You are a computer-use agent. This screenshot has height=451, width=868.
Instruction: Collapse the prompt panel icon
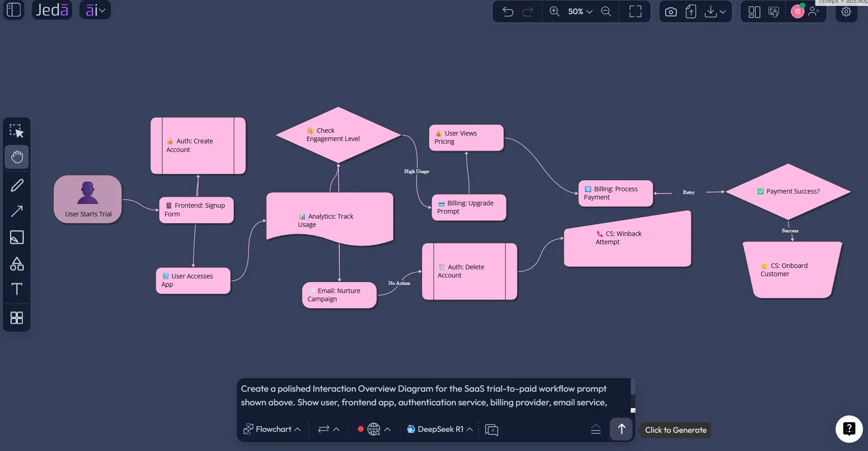pyautogui.click(x=596, y=429)
